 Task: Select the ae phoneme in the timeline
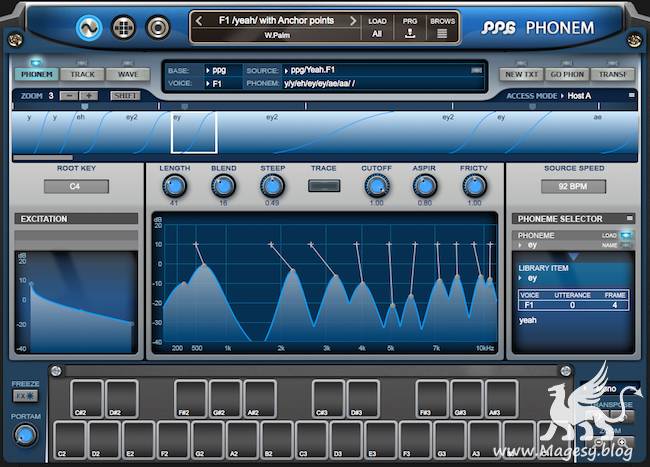pyautogui.click(x=597, y=117)
